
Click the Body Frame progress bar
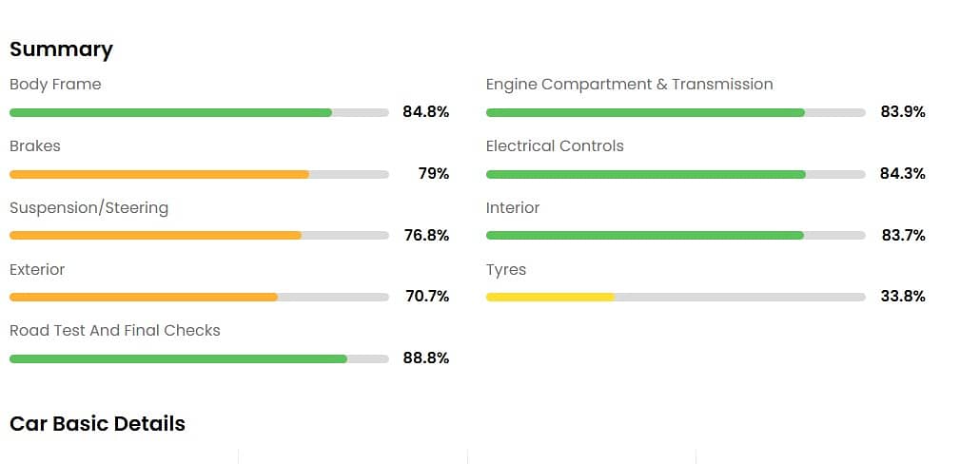199,112
